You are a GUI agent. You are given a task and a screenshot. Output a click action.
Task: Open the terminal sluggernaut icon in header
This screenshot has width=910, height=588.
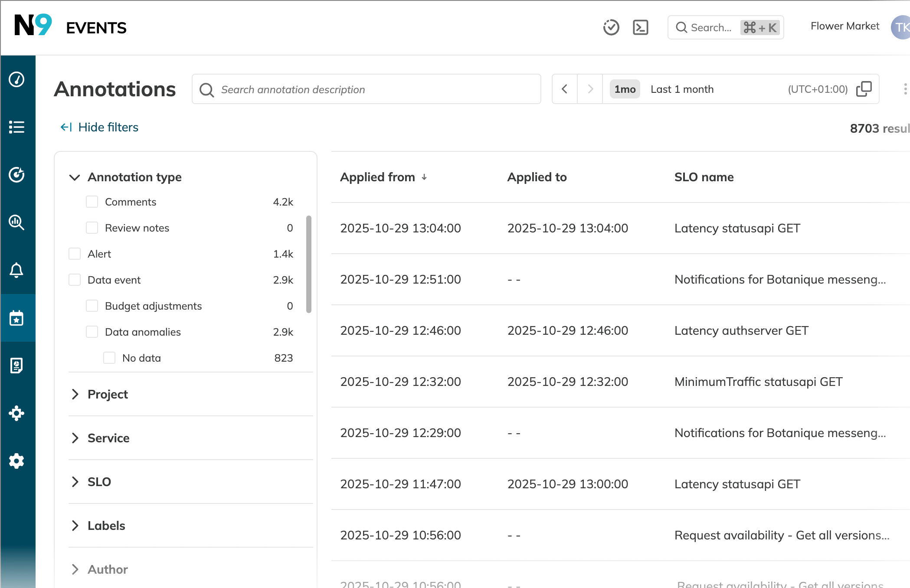640,27
